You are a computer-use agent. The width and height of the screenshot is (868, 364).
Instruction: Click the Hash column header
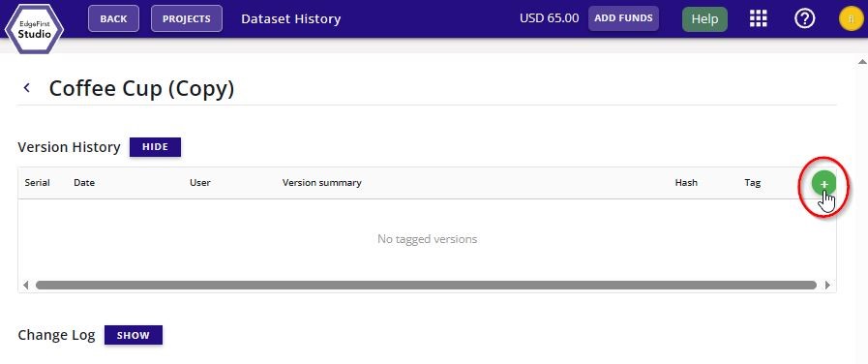(x=686, y=182)
